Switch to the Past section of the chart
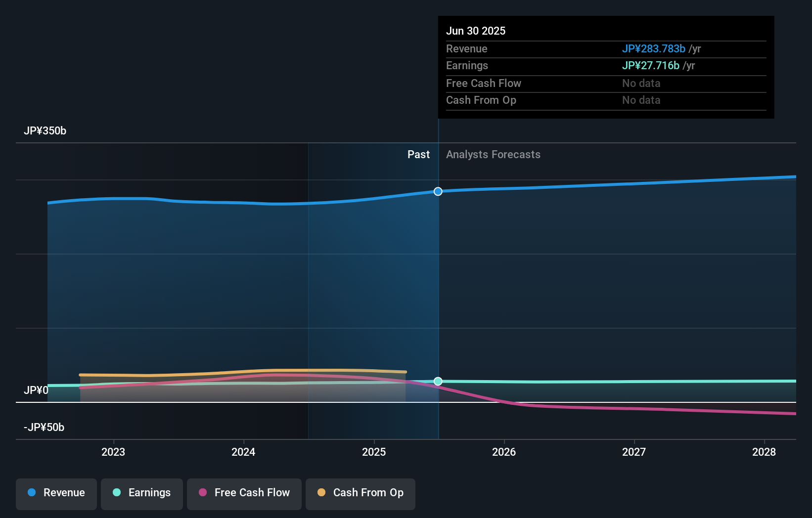The image size is (812, 518). tap(419, 154)
